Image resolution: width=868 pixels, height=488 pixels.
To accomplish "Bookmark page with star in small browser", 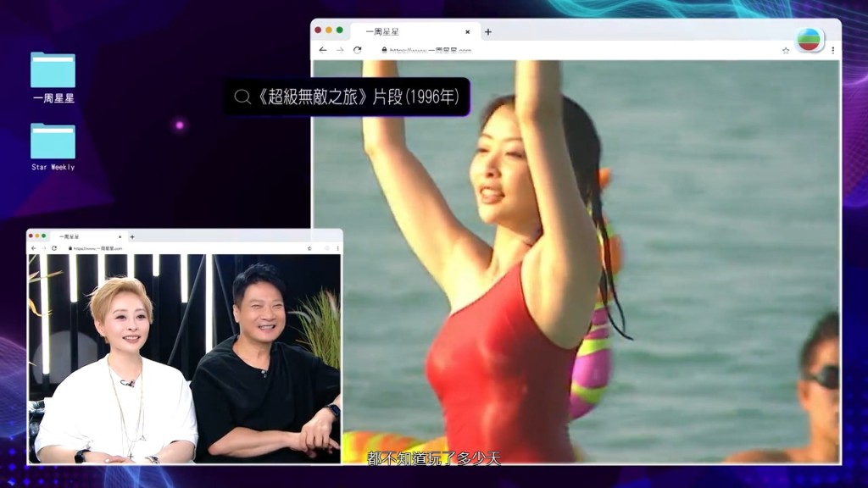I will [309, 248].
